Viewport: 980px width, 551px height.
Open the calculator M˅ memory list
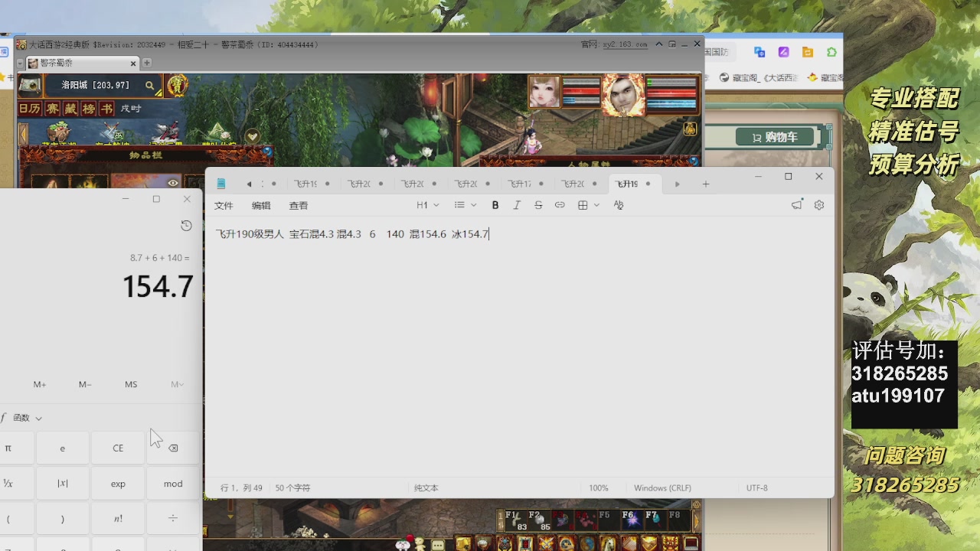(x=177, y=384)
